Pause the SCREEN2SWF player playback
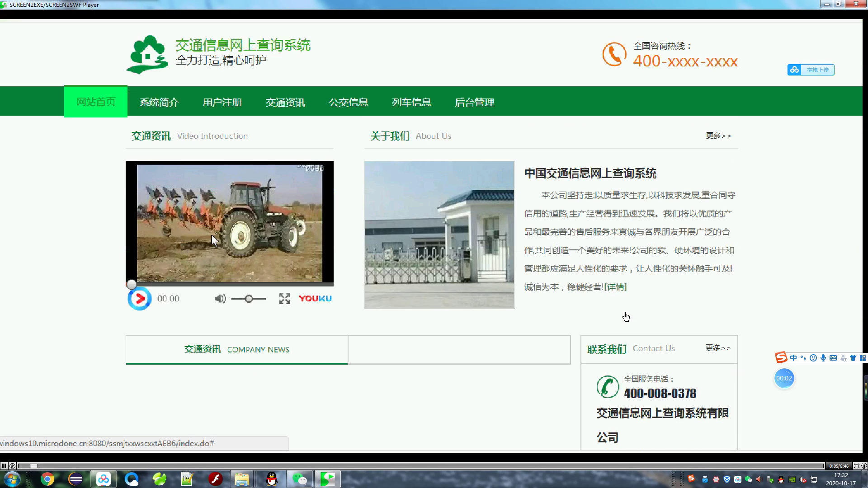The width and height of the screenshot is (868, 488). pos(4,466)
